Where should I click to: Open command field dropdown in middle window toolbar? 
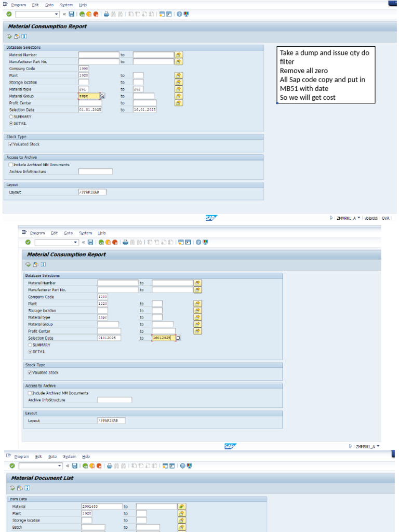click(x=75, y=242)
